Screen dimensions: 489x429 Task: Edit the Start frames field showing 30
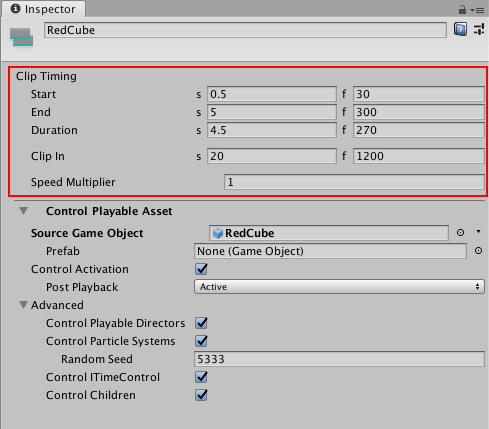[419, 94]
